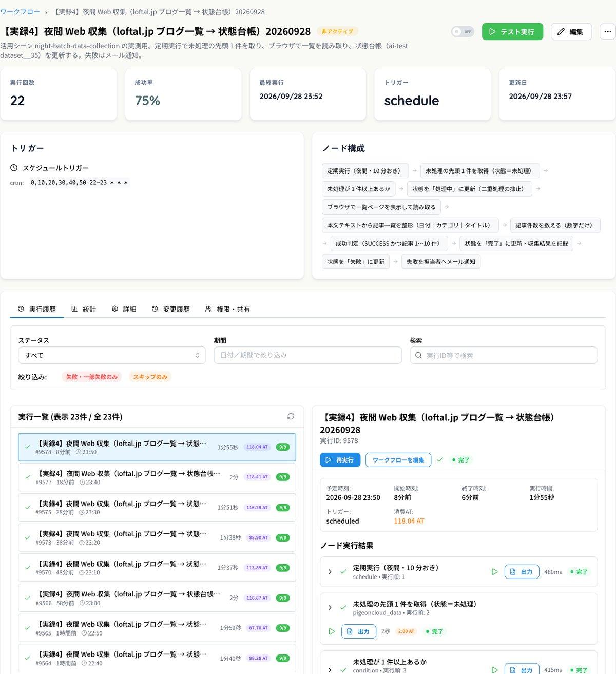
Task: Click the ワークフローを編集 button
Action: coord(398,460)
